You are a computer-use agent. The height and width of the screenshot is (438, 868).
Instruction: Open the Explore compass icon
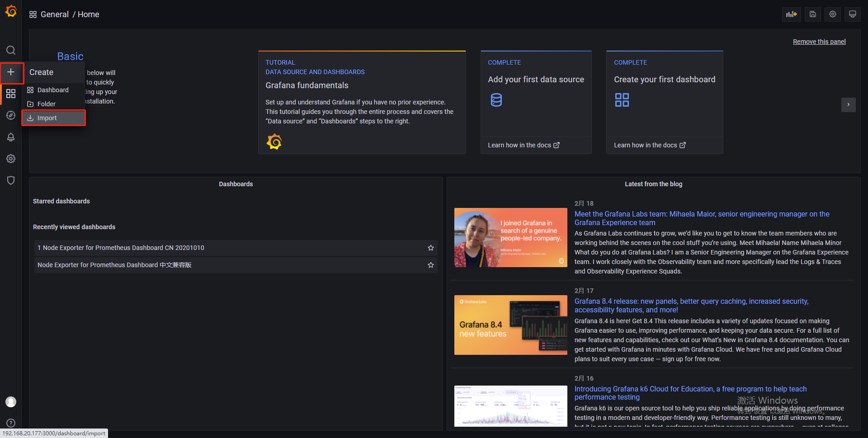click(x=11, y=115)
